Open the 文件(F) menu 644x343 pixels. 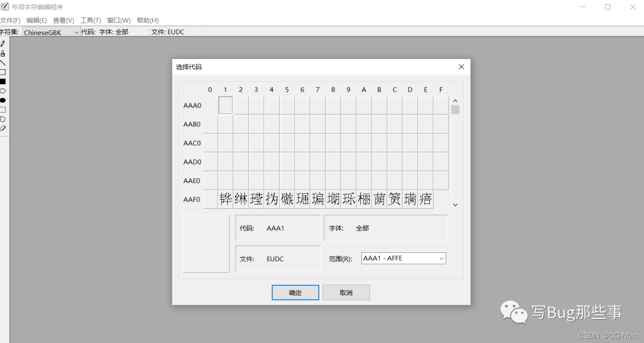coord(10,20)
